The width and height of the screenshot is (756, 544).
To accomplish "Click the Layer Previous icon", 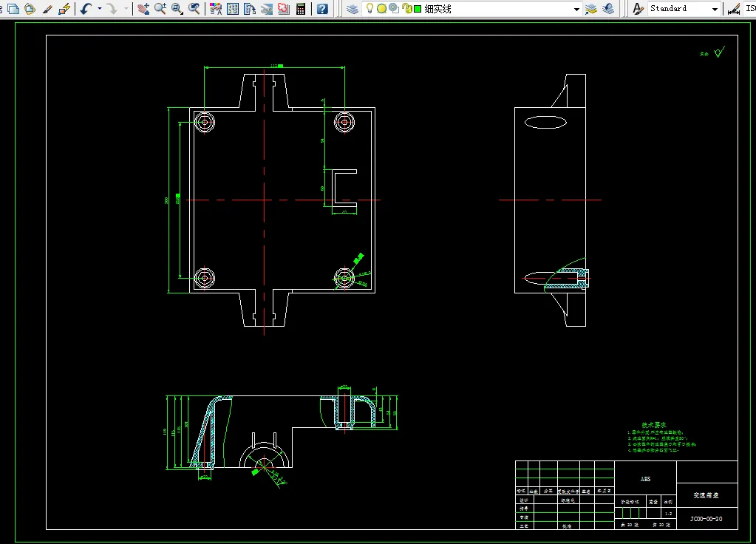I will coord(608,9).
